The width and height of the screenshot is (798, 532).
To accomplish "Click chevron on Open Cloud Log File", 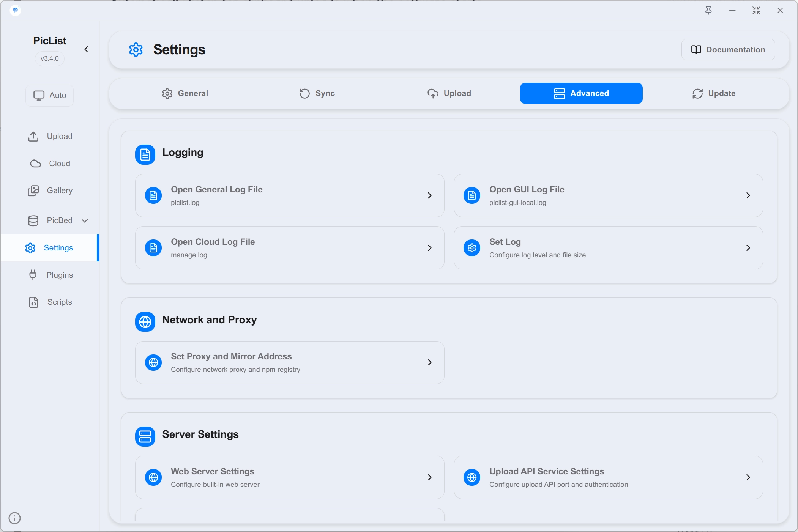I will 429,248.
